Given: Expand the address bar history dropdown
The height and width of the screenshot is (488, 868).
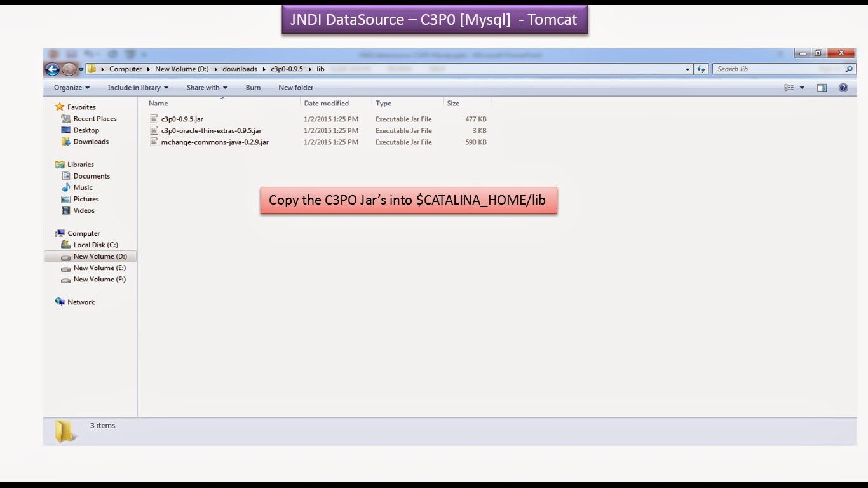Looking at the screenshot, I should pyautogui.click(x=688, y=69).
